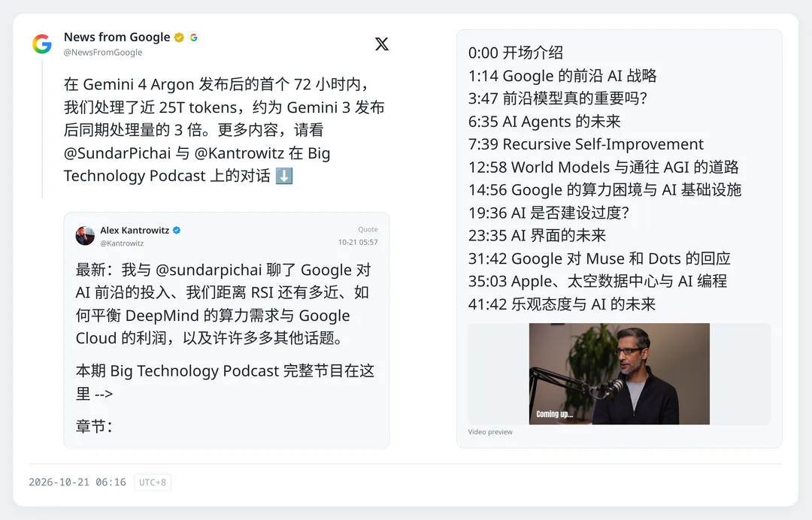Follow the @SundarPichai mention link

(x=117, y=153)
